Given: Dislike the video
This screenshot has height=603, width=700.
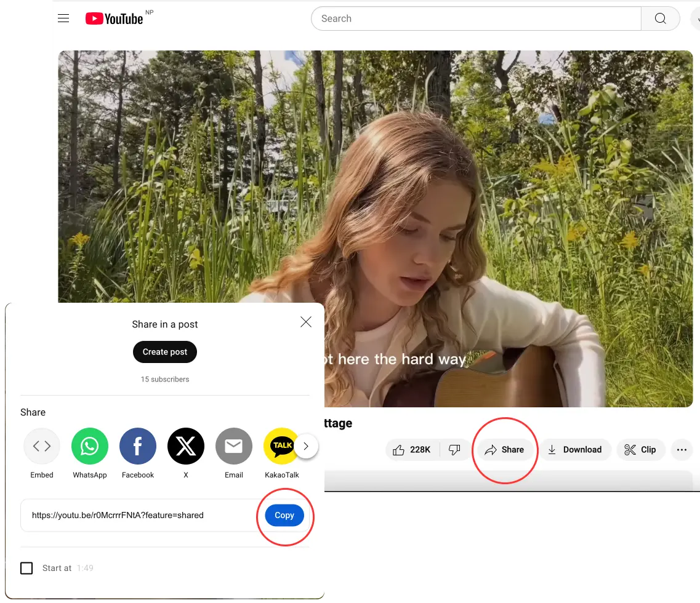Looking at the screenshot, I should click(454, 449).
